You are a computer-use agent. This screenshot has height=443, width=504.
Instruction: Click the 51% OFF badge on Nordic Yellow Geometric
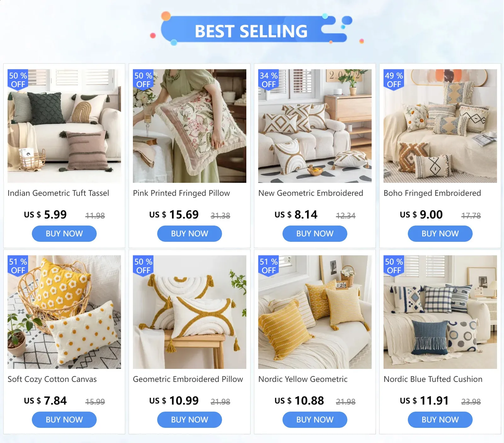[x=269, y=266]
